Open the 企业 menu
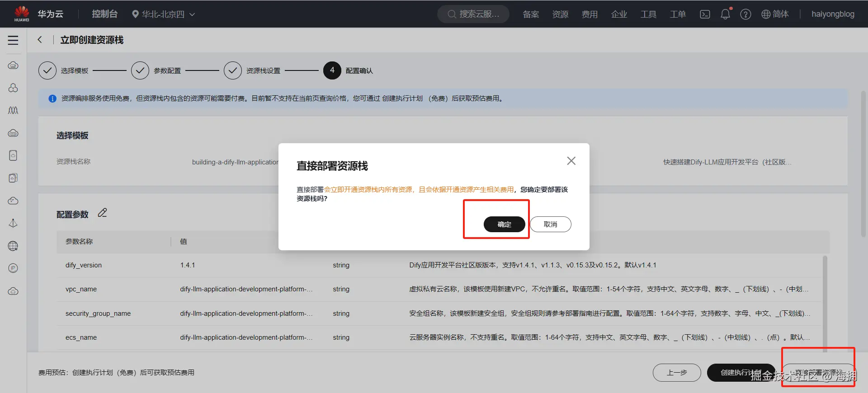 click(x=619, y=14)
